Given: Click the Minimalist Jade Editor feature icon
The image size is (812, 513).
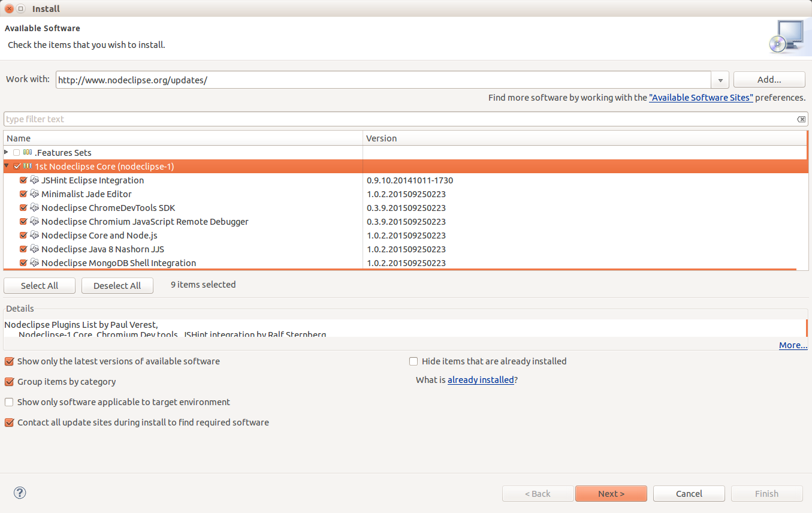Looking at the screenshot, I should [34, 194].
